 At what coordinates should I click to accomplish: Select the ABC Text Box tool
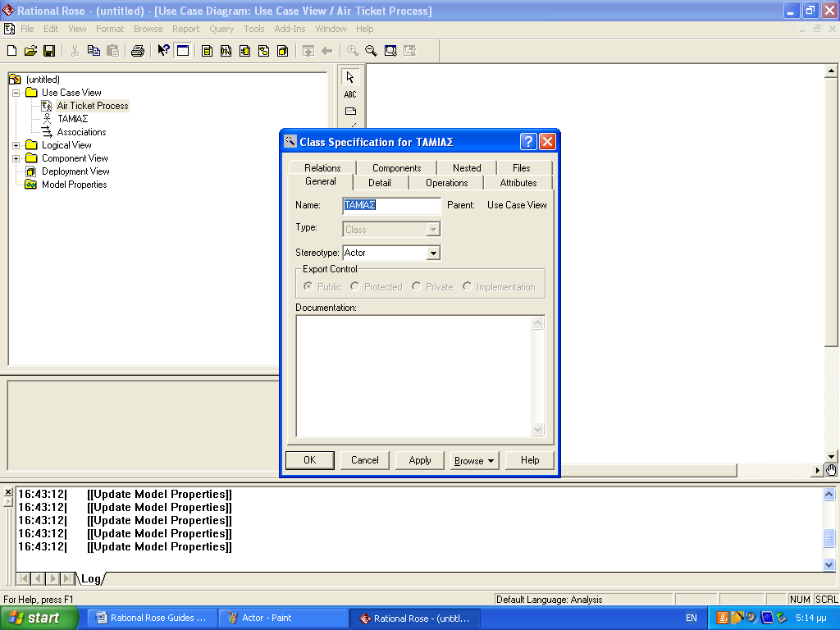coord(350,94)
